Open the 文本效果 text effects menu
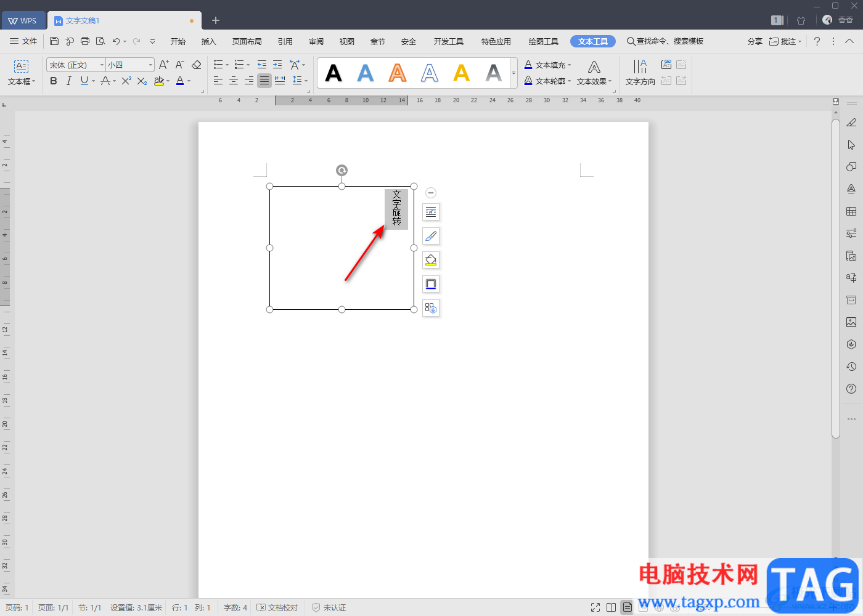 point(594,73)
